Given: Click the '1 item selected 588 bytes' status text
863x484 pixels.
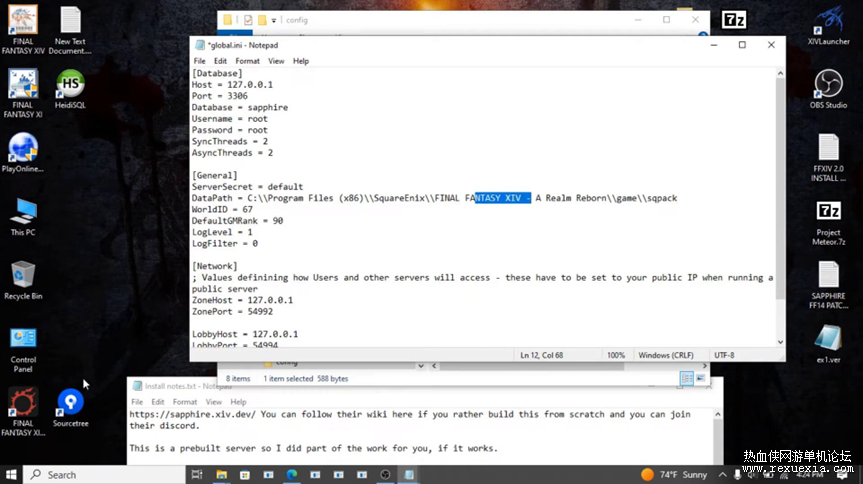Looking at the screenshot, I should click(305, 379).
